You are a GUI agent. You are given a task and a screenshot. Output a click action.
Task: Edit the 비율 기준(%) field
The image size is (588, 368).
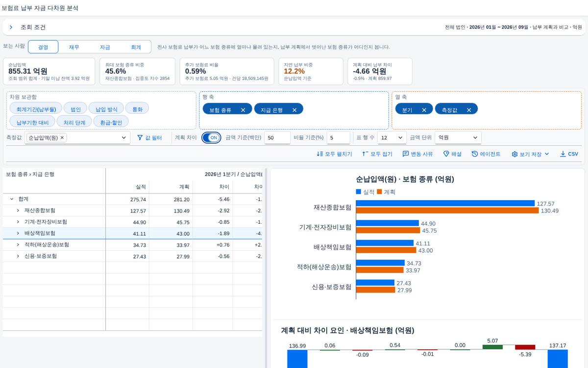click(339, 138)
